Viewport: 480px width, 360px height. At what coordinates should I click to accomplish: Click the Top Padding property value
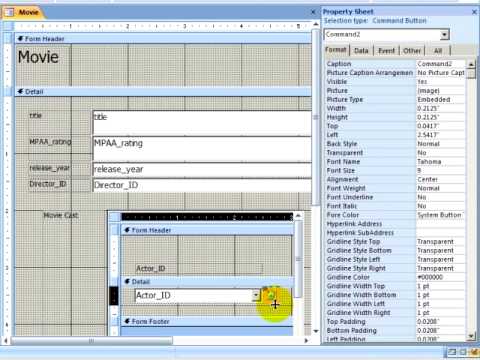click(441, 322)
